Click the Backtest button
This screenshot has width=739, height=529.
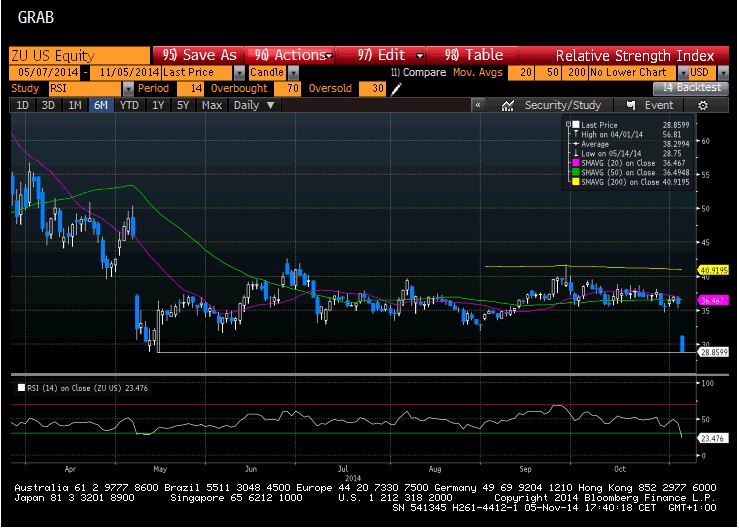690,88
